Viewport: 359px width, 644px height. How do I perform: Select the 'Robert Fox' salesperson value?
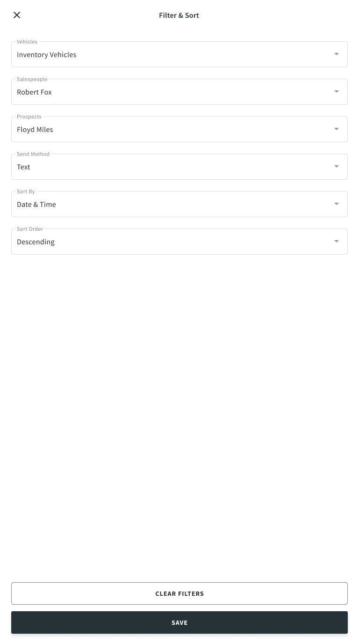(35, 92)
